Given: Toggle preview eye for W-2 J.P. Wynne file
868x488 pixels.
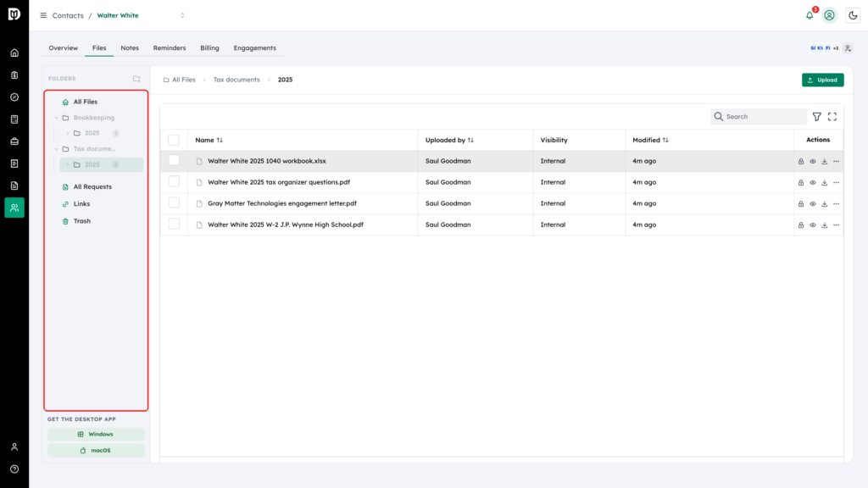Looking at the screenshot, I should (x=813, y=225).
